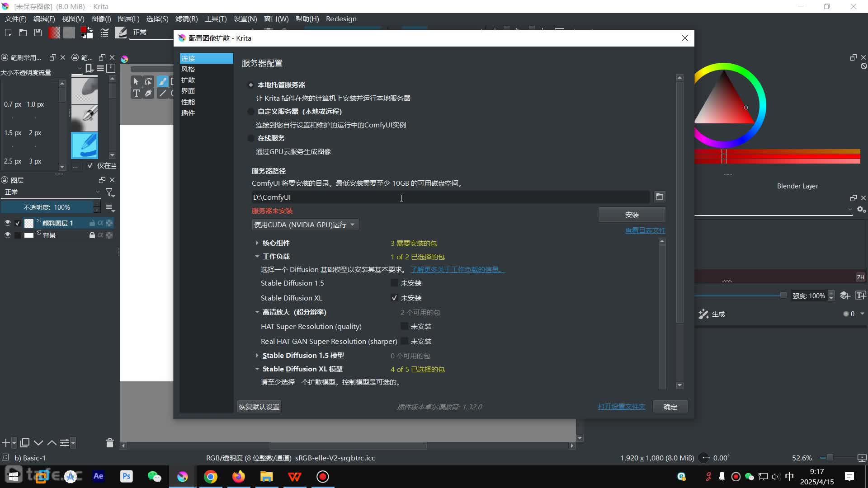Viewport: 868px width, 488px height.
Task: Select the arrow shape select tool
Action: (136, 81)
